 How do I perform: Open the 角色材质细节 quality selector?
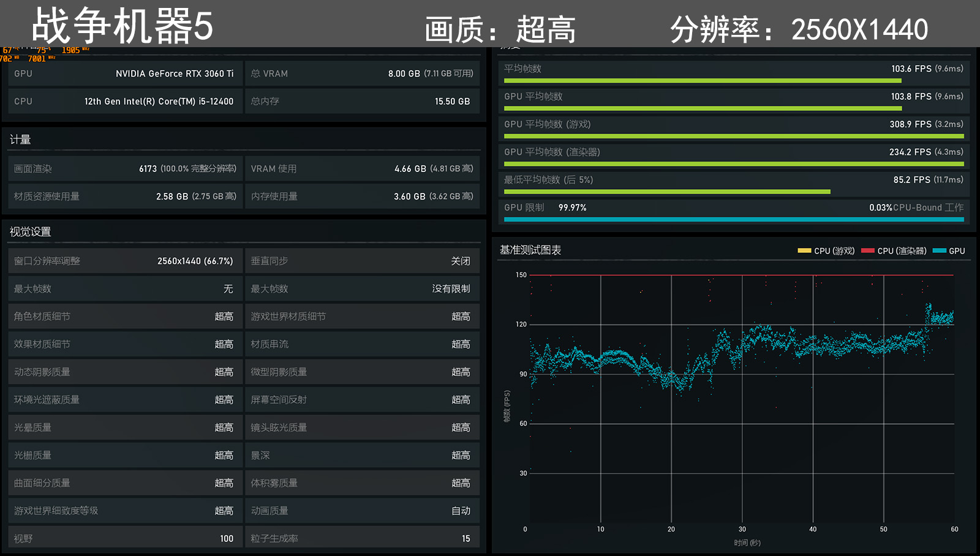123,316
